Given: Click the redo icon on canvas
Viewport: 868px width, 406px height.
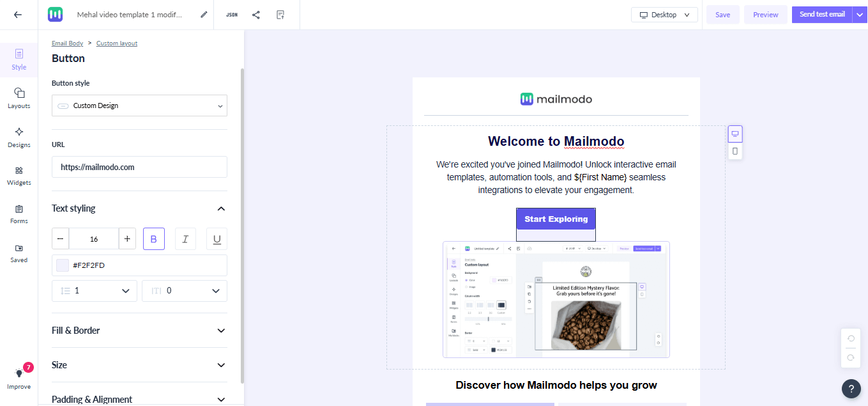Looking at the screenshot, I should click(851, 357).
